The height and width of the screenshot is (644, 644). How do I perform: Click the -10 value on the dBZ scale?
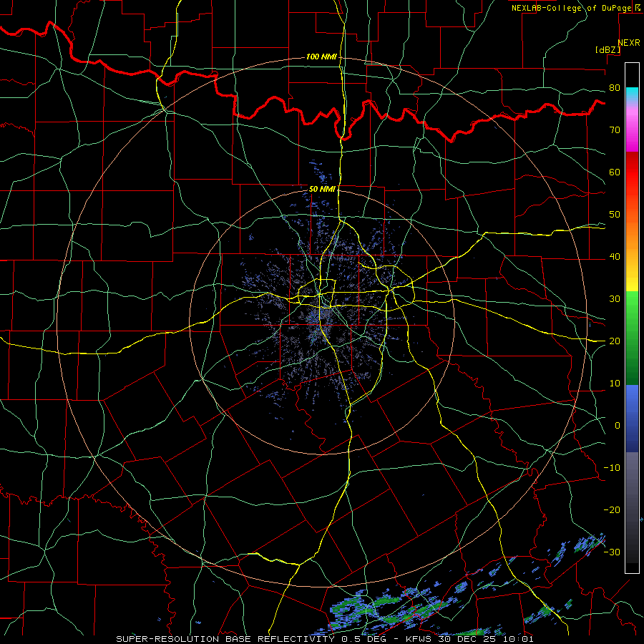point(612,468)
